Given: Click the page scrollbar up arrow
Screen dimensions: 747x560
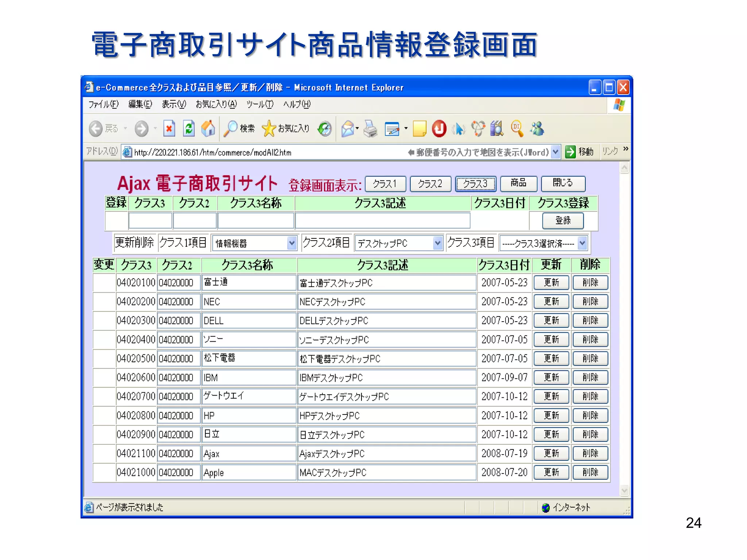Looking at the screenshot, I should click(624, 168).
